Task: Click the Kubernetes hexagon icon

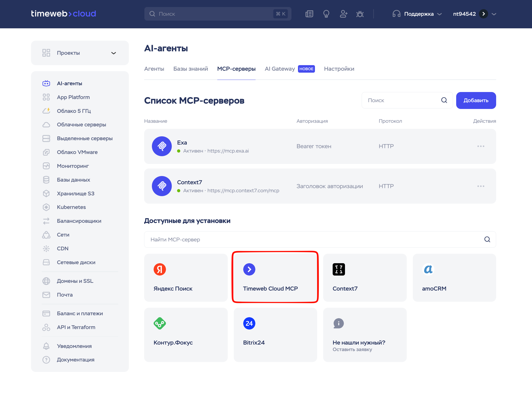Action: click(46, 207)
